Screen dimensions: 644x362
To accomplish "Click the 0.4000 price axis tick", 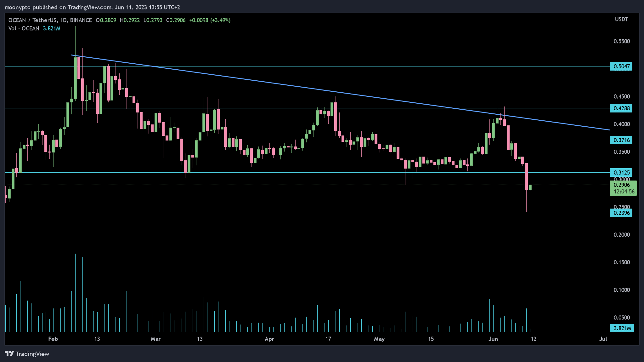I will point(622,124).
